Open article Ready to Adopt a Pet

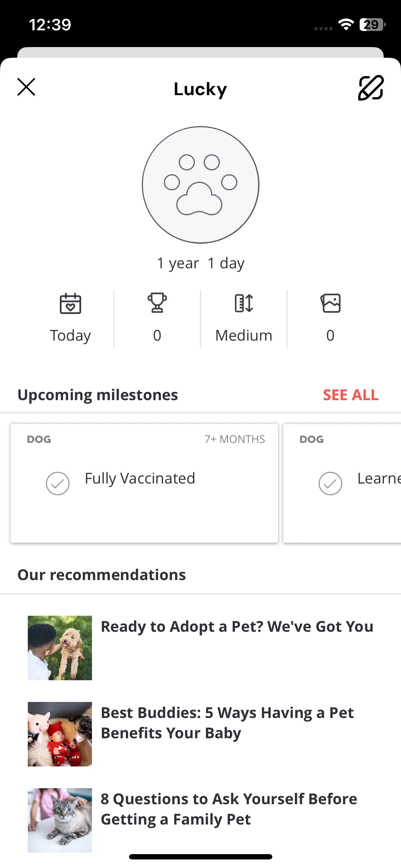point(237,626)
